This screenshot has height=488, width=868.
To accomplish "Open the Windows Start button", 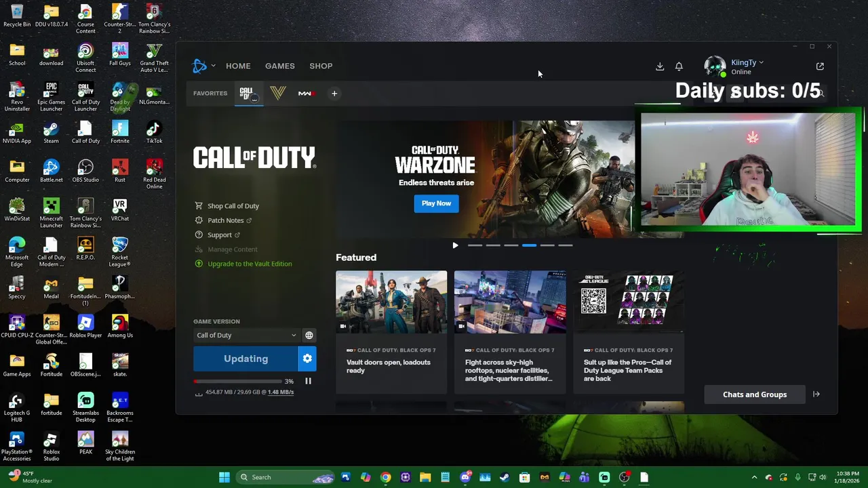I will pyautogui.click(x=224, y=477).
